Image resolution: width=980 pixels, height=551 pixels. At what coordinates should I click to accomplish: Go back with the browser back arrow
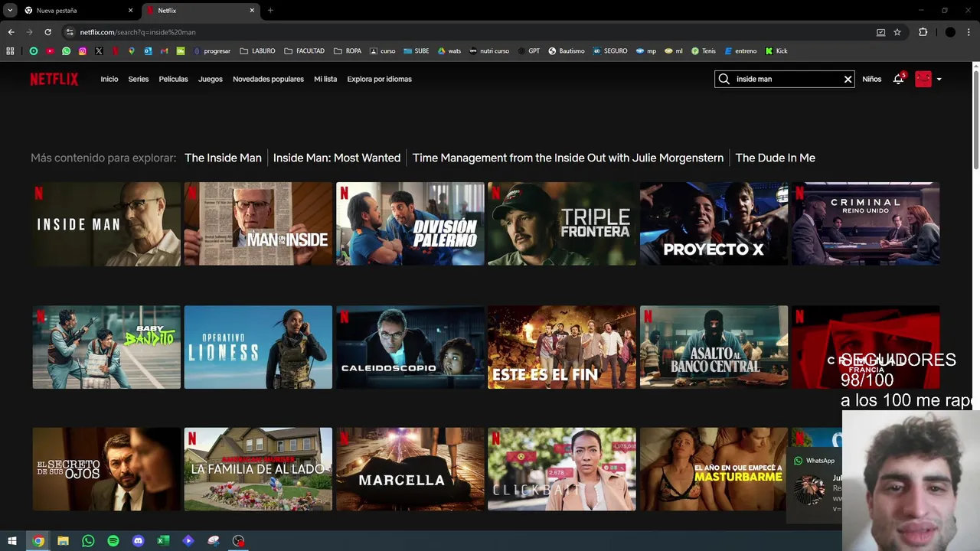click(x=11, y=32)
